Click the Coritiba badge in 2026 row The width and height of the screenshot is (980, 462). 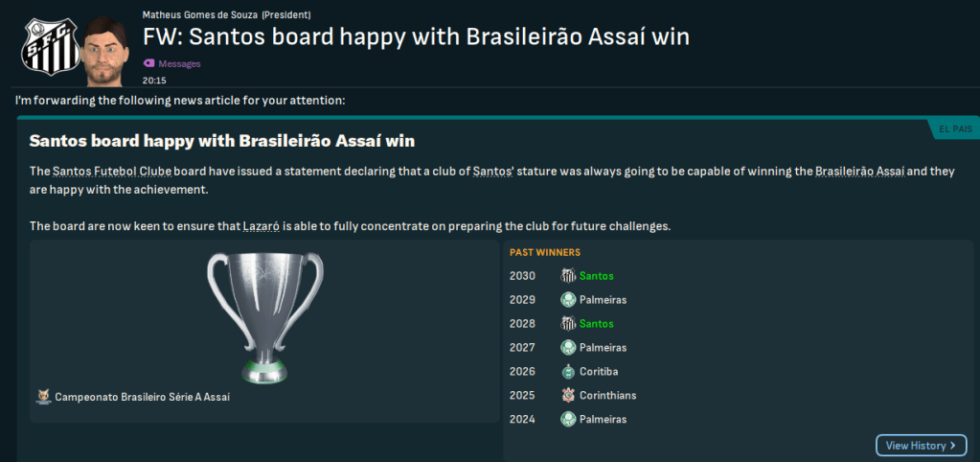coord(569,372)
